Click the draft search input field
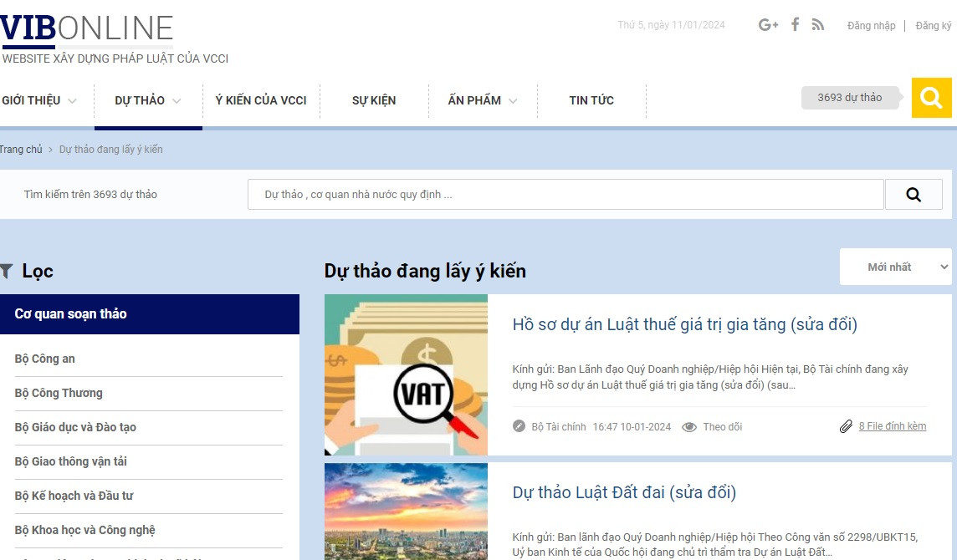The image size is (957, 560). pyautogui.click(x=565, y=195)
